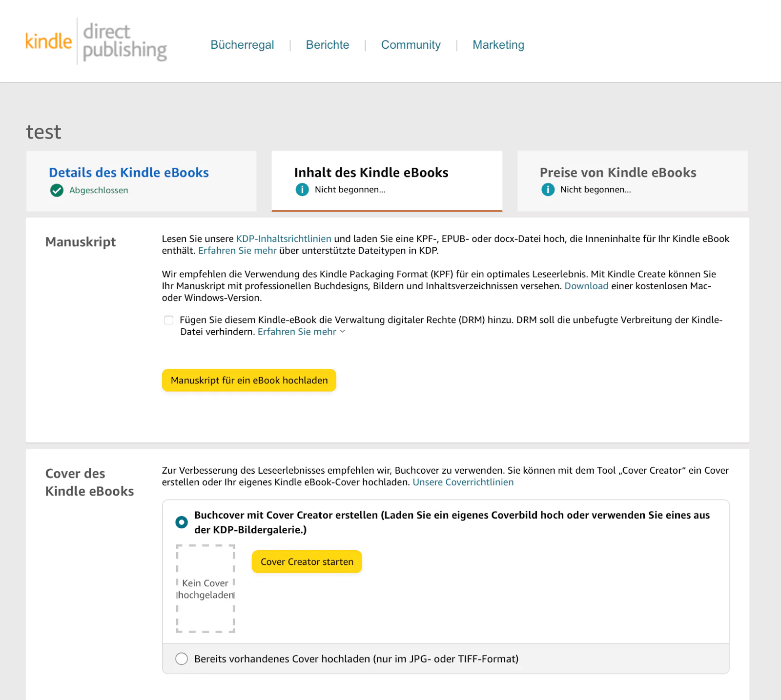
Task: Select 'Bereits vorhandenes Cover hochladen' option
Action: click(x=181, y=659)
